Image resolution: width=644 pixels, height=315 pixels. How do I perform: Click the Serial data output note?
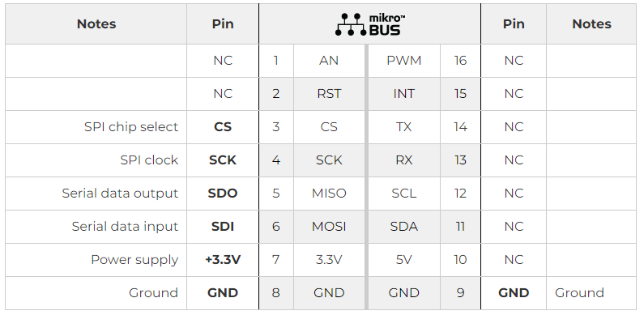click(x=120, y=194)
